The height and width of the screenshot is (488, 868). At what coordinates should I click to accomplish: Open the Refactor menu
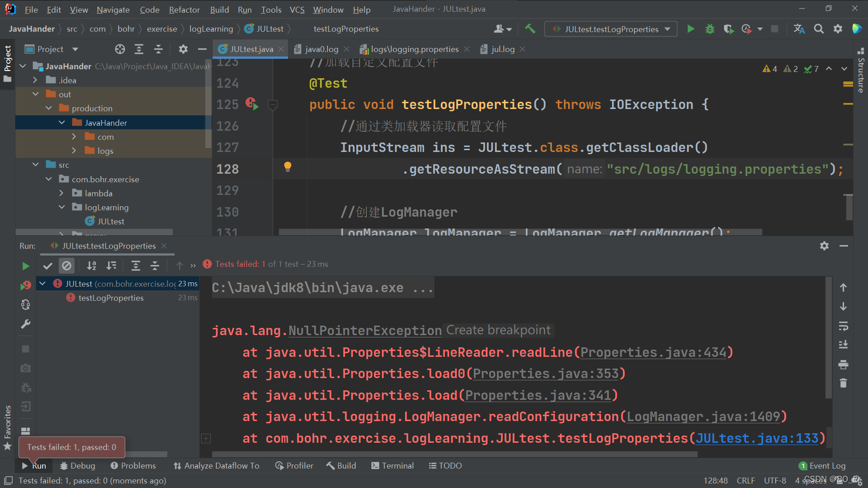184,9
